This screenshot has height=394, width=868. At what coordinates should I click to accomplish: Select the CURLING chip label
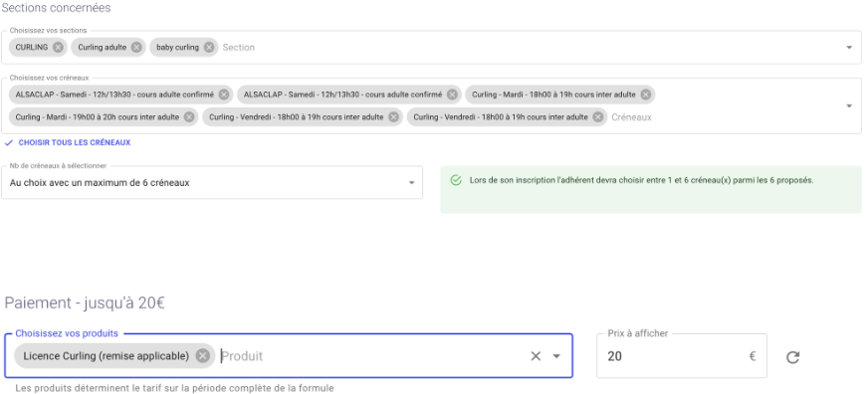(x=32, y=47)
